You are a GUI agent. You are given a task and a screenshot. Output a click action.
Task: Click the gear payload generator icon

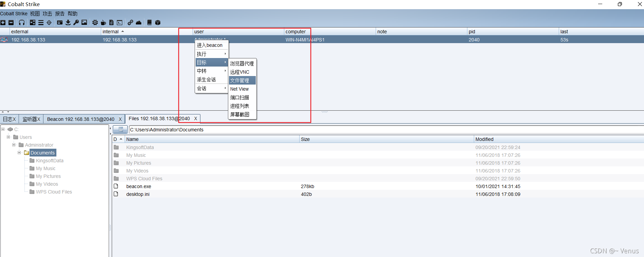tap(95, 22)
